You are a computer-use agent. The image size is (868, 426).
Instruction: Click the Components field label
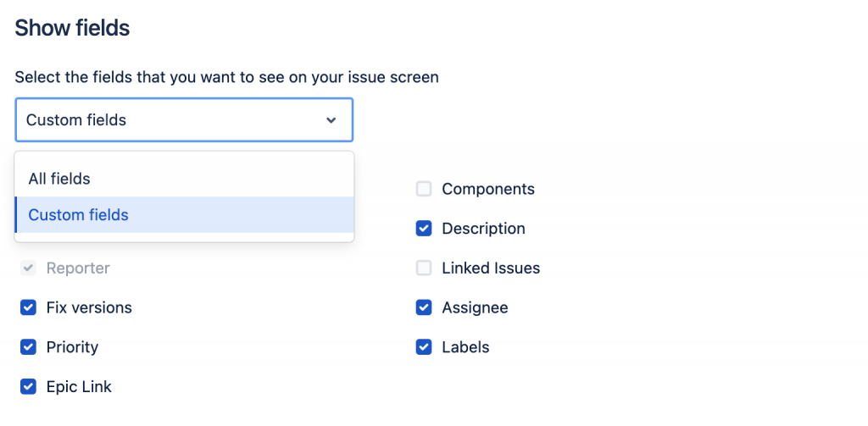click(488, 189)
